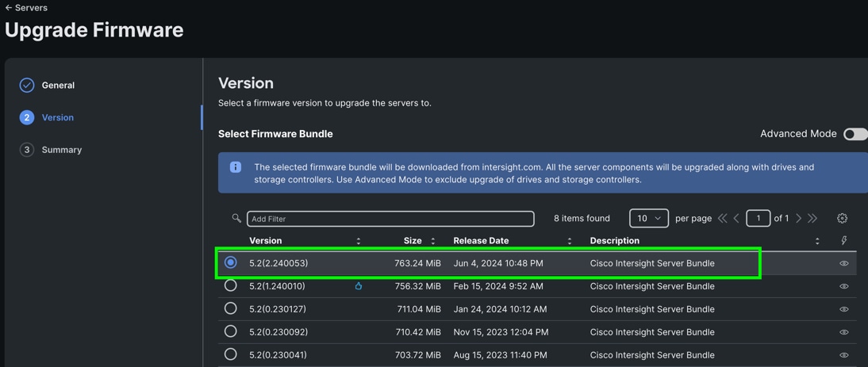Go to the General wizard step

(x=58, y=85)
